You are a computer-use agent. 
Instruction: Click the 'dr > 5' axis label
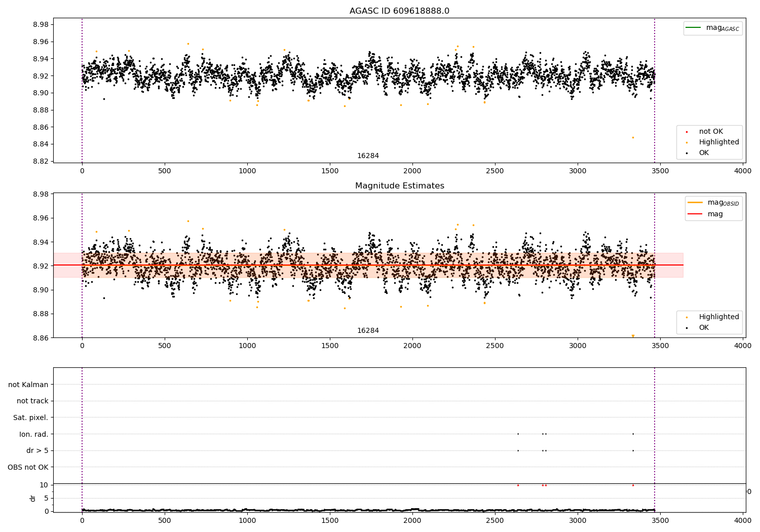click(37, 450)
